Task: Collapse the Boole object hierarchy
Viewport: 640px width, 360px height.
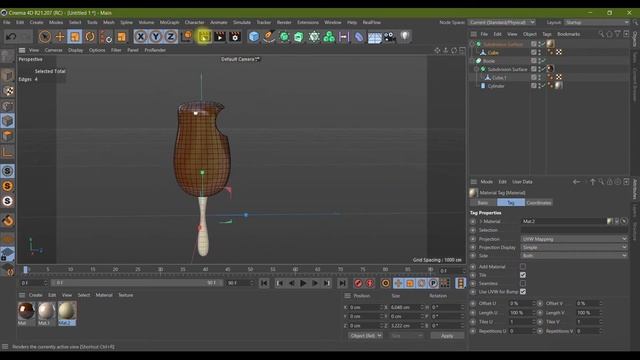Action: 472,61
